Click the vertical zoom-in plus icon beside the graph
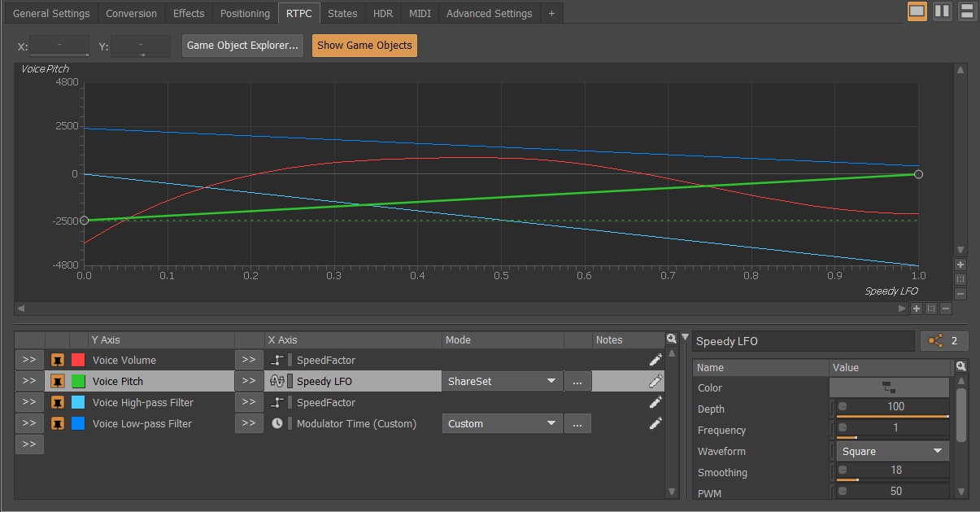Image resolution: width=980 pixels, height=512 pixels. 960,265
